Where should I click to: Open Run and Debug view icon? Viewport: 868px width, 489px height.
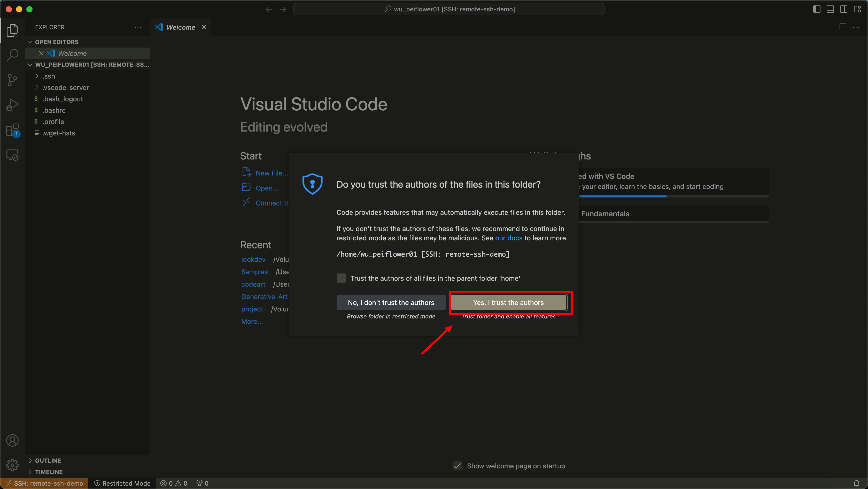[x=12, y=105]
